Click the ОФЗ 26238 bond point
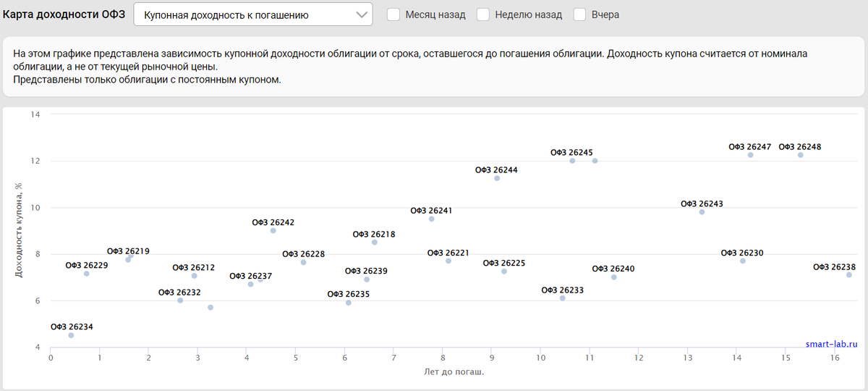Screen dimensions: 868x391 (x=849, y=275)
